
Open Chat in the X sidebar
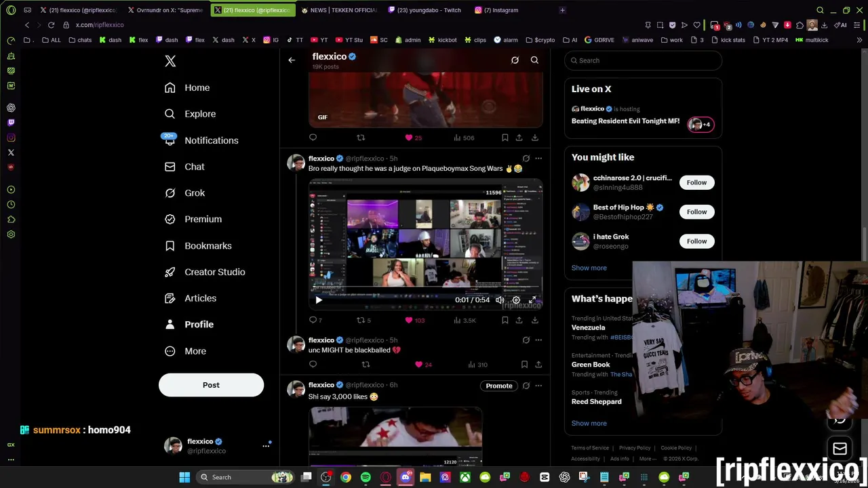click(184, 167)
